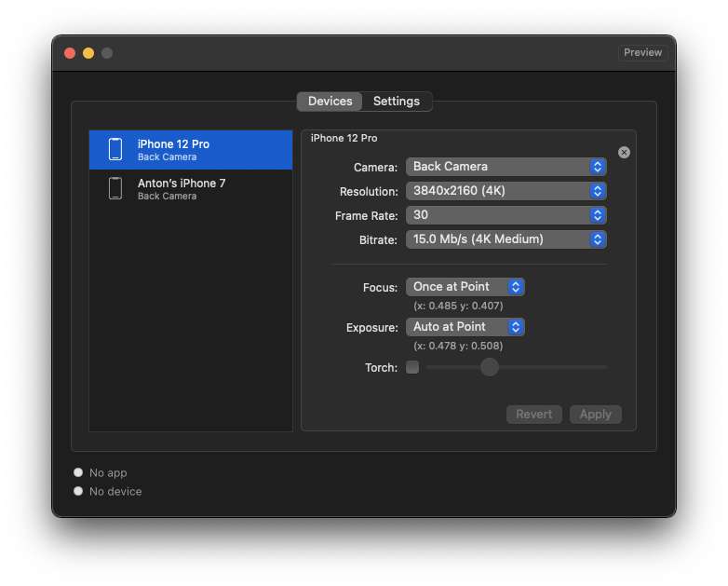Open the Back Camera selection dropdown
The height and width of the screenshot is (586, 728).
pyautogui.click(x=506, y=167)
